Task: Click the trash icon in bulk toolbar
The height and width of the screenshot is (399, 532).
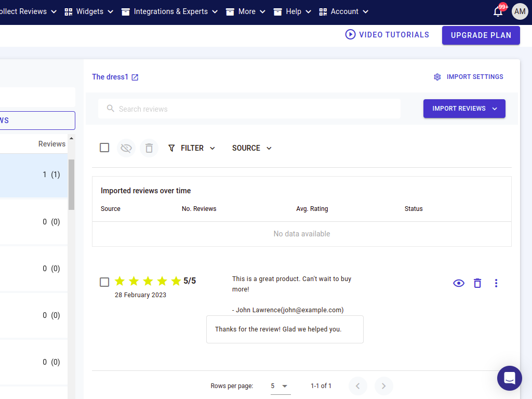Action: pos(149,148)
